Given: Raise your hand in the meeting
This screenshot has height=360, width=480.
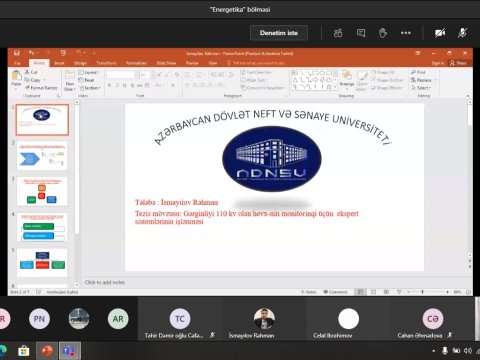Looking at the screenshot, I should (383, 33).
